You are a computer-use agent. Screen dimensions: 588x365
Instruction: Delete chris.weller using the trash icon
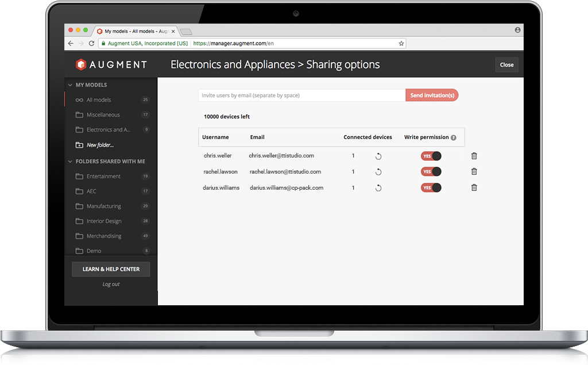473,155
